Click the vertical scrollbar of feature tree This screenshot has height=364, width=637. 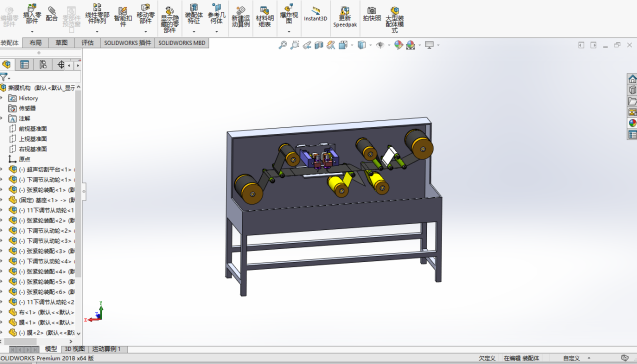coord(78,183)
